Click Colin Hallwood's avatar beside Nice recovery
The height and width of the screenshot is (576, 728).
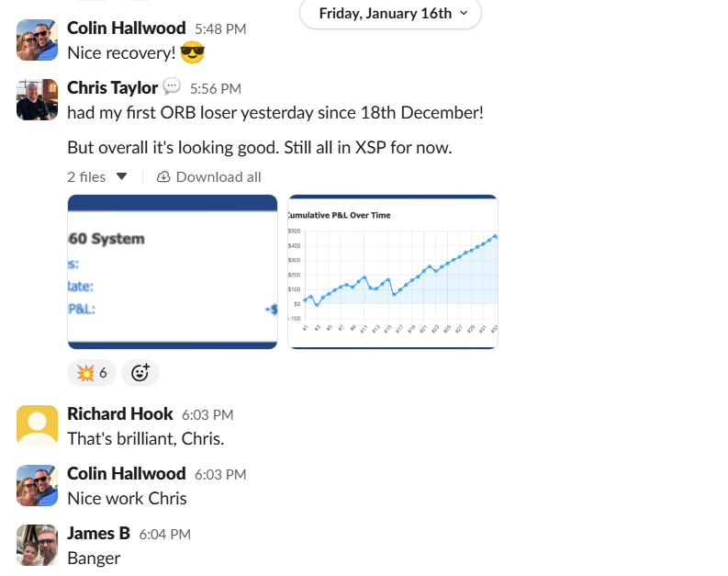(37, 40)
